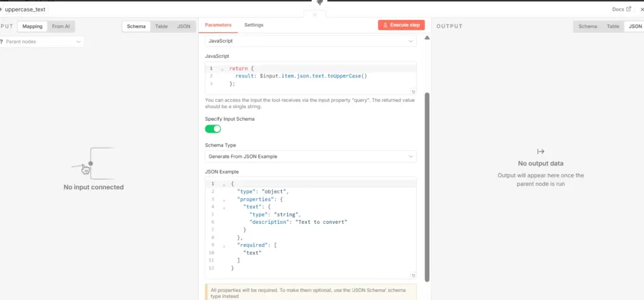Collapse root brace on JSON line 1
The height and width of the screenshot is (300, 644).
point(224,184)
